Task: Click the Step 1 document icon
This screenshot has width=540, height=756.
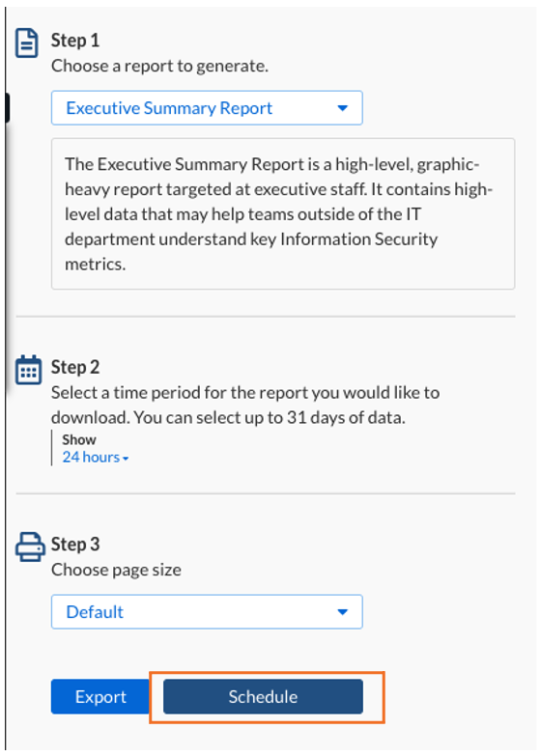Action: tap(26, 42)
